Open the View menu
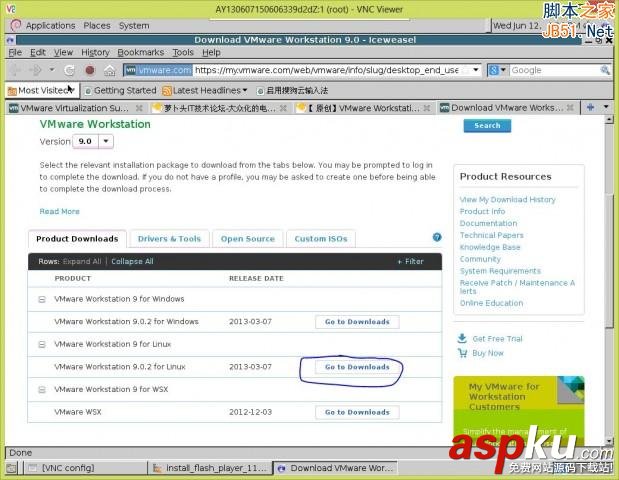The height and width of the screenshot is (480, 619). click(x=63, y=52)
